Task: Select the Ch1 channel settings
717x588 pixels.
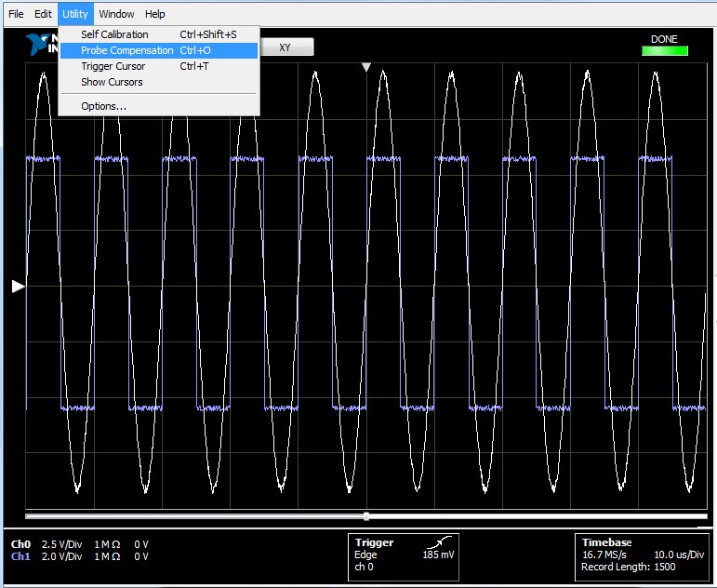Action: pyautogui.click(x=20, y=556)
